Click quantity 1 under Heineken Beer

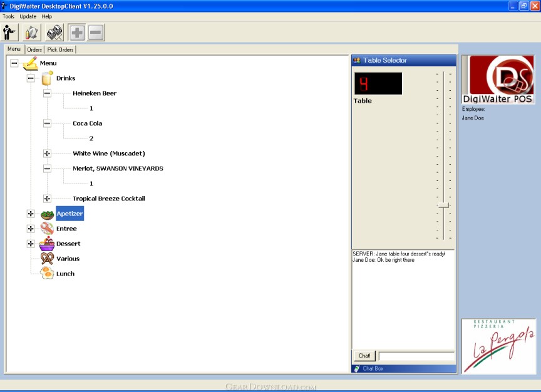pos(91,108)
